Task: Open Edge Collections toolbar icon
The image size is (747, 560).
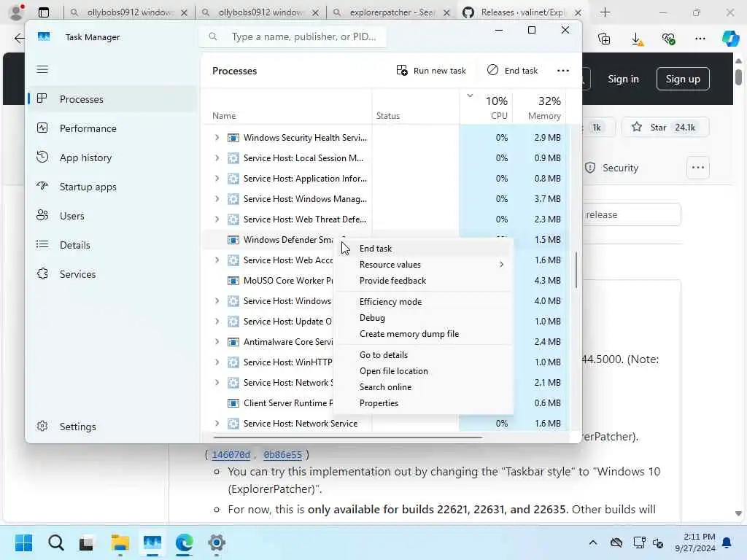Action: (604, 39)
